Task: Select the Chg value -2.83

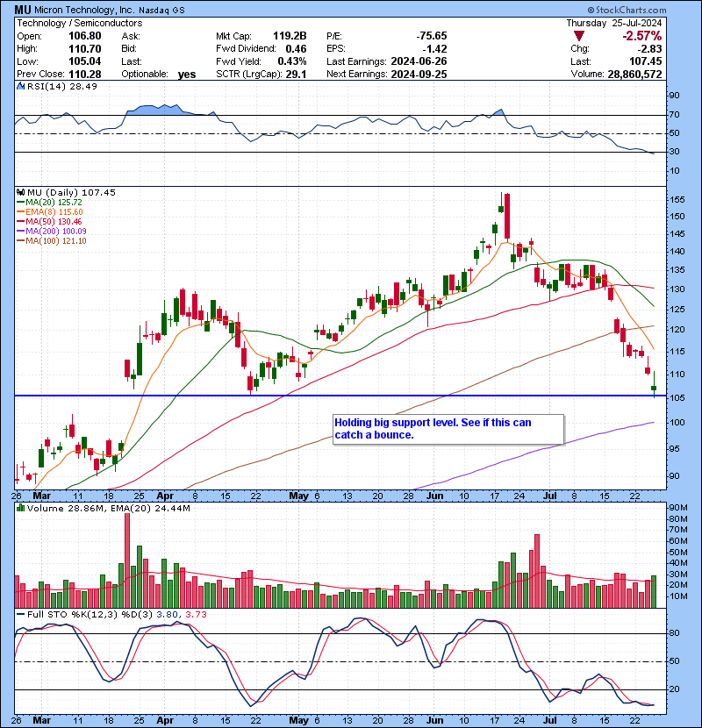Action: pos(649,48)
